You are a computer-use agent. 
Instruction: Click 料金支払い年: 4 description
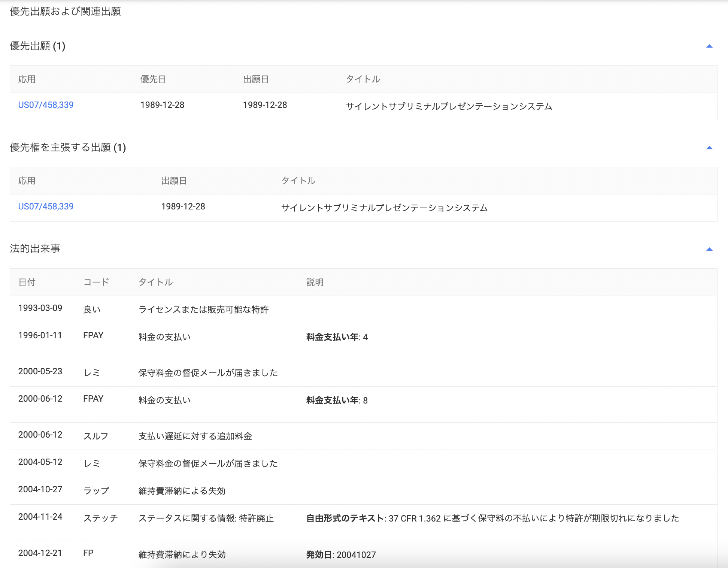click(x=337, y=337)
